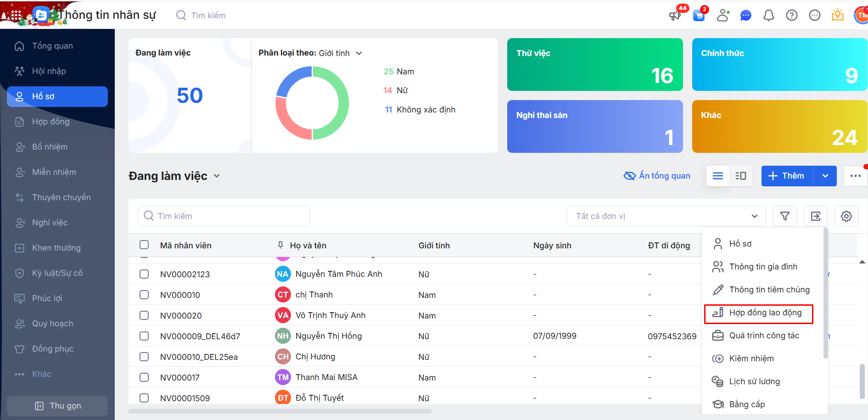868x420 pixels.
Task: Collapse sidebar with Thu gọn button
Action: [x=57, y=406]
